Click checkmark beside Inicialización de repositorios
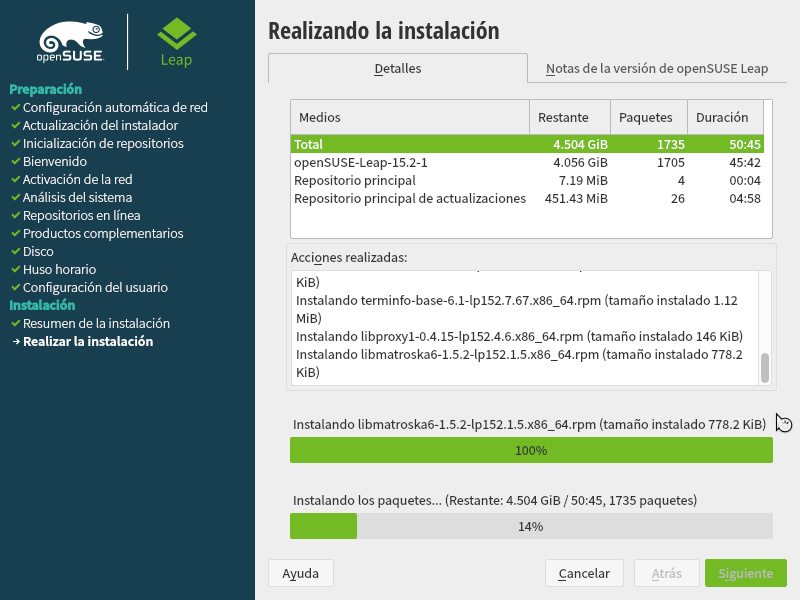 pos(16,143)
